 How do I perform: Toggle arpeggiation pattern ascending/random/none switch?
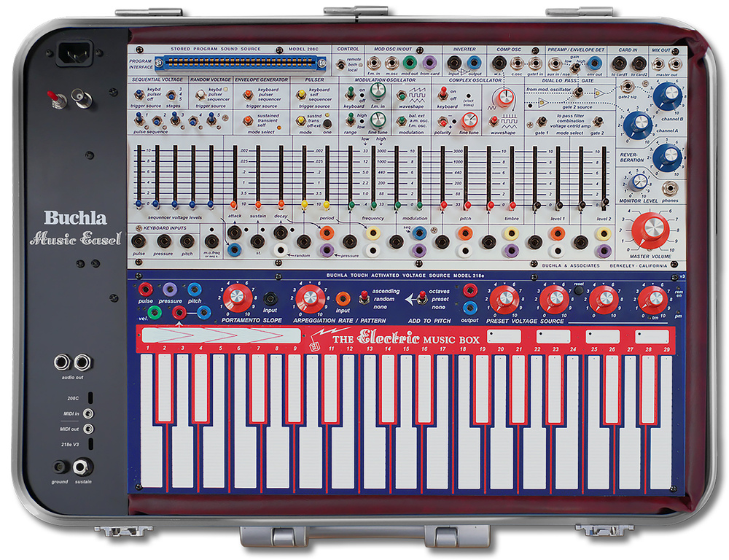tap(365, 297)
